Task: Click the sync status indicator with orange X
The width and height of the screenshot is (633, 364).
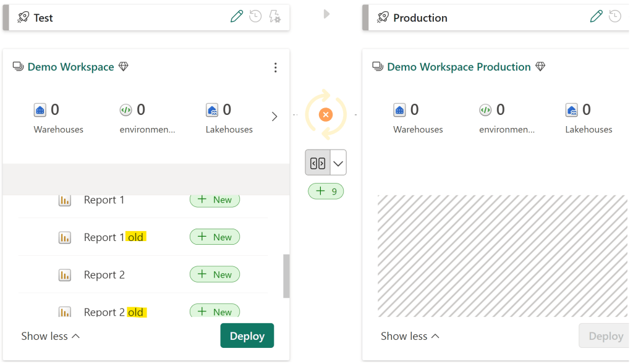Action: point(326,115)
